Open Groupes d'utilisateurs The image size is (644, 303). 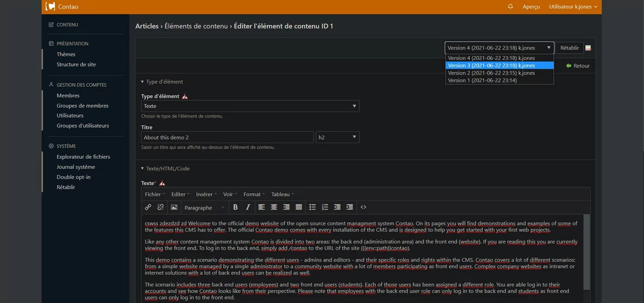click(x=83, y=125)
